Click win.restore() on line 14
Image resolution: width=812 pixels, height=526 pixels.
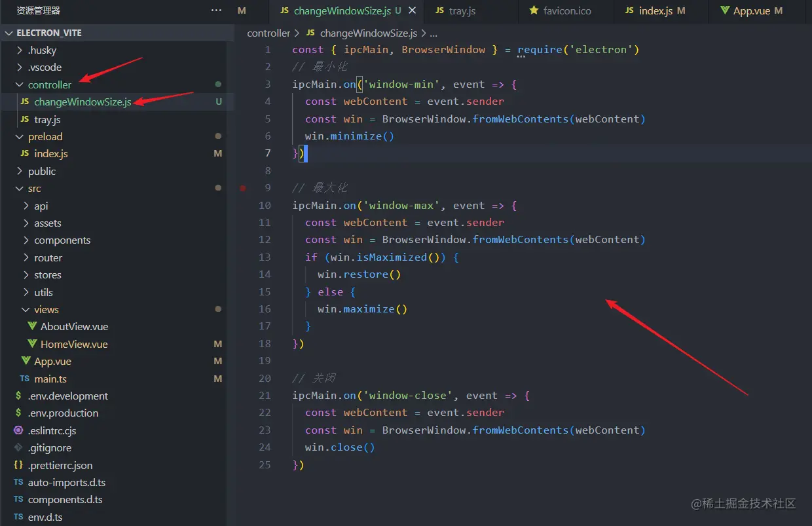(360, 274)
